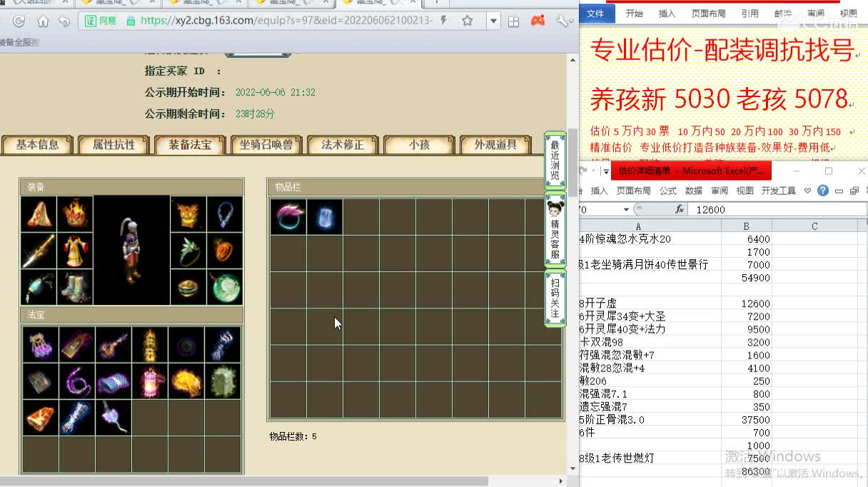Expand the address bar dropdown arrow
Image resolution: width=868 pixels, height=487 pixels.
(x=493, y=21)
